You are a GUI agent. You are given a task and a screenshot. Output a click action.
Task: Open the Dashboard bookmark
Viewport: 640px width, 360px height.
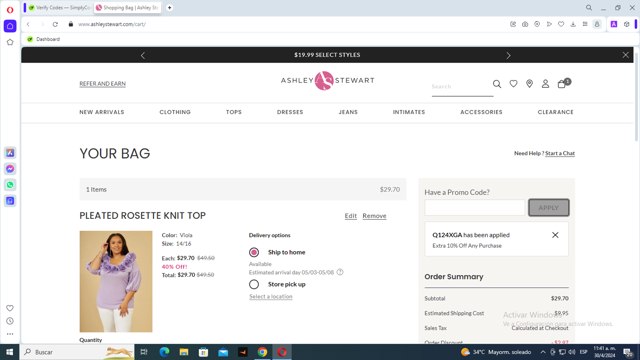click(43, 39)
